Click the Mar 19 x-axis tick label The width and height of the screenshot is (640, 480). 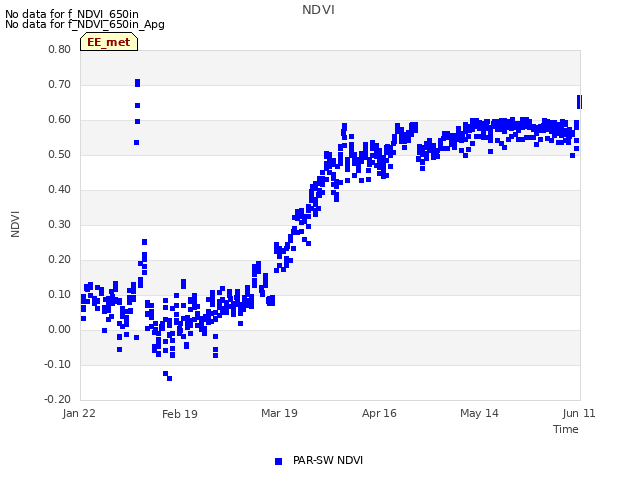tap(279, 413)
